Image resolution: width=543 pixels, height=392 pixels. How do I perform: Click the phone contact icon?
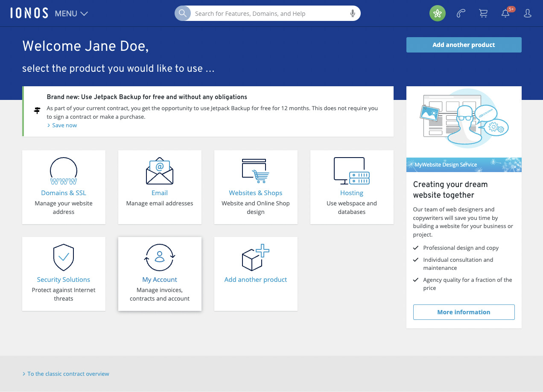[460, 13]
